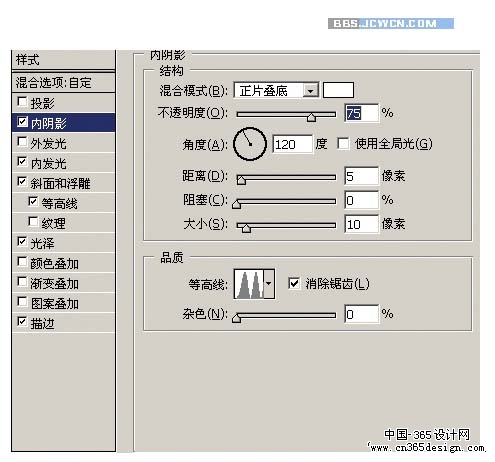Click the angle dial control
Screen dimensions: 495x462
[x=249, y=144]
